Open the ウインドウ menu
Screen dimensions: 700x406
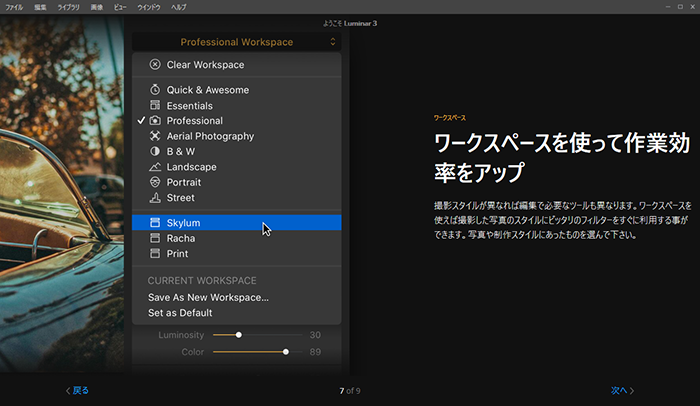pos(149,7)
